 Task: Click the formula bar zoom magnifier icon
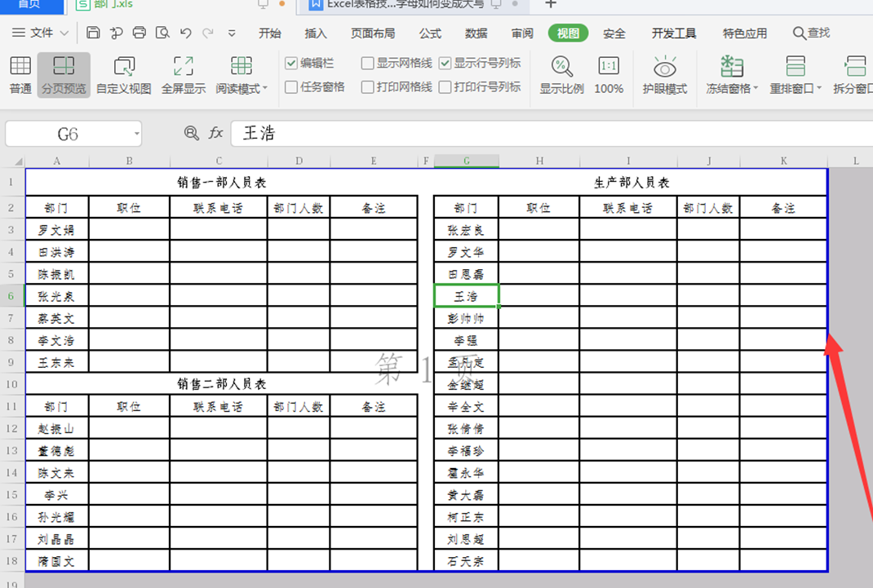pyautogui.click(x=191, y=133)
